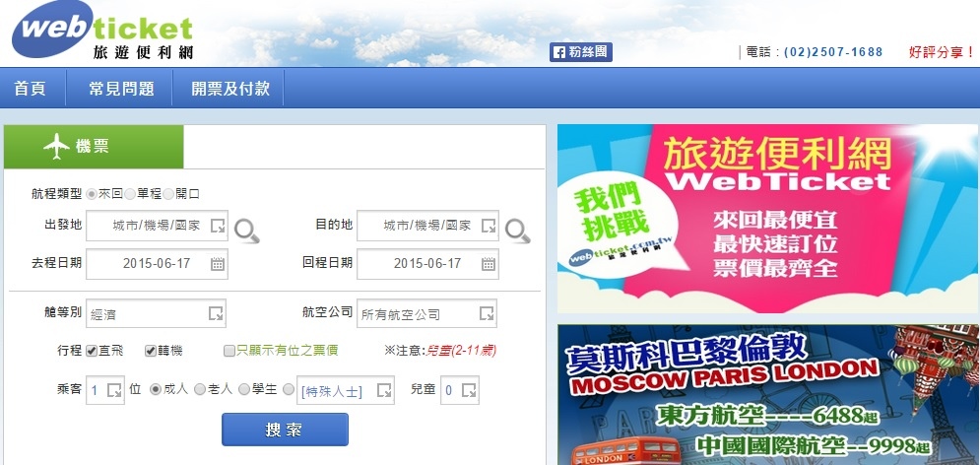Click the Facebook 粉絲團 icon
Screen dimensions: 980x465
coord(581,52)
